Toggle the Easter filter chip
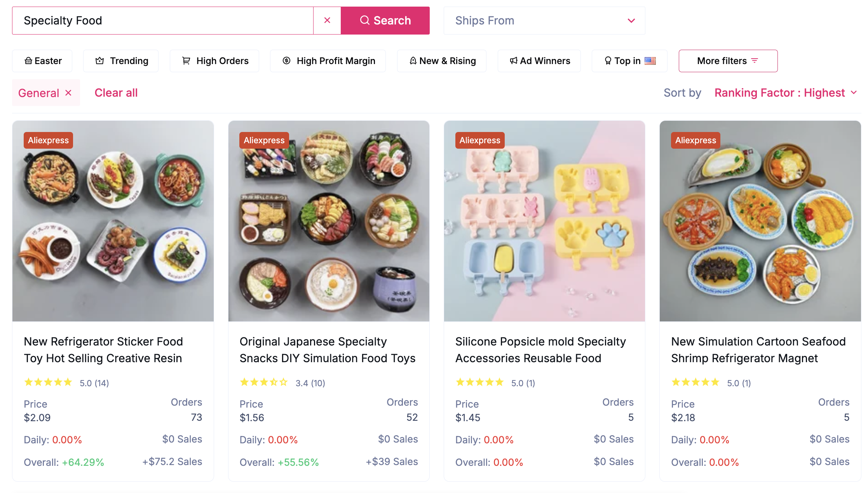Screen dimensions: 868x493 point(42,61)
